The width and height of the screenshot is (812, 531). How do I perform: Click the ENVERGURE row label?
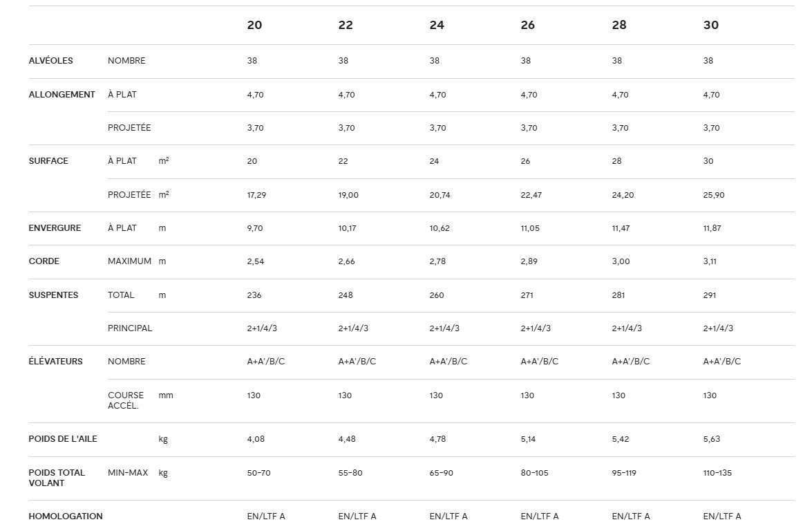pos(55,228)
